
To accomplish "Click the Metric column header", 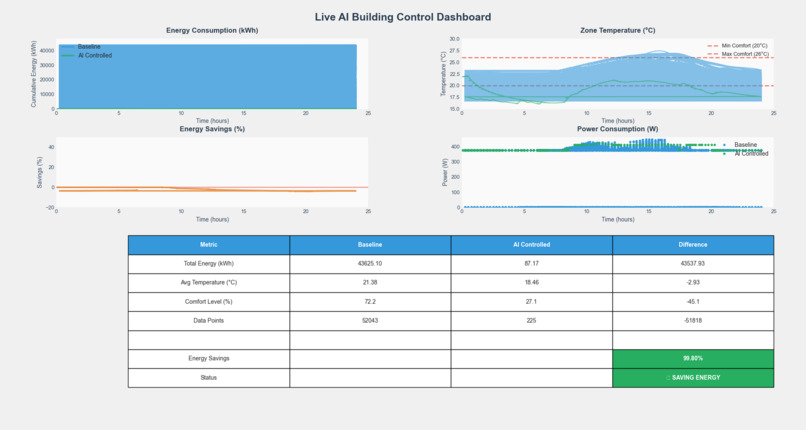I will pyautogui.click(x=209, y=245).
